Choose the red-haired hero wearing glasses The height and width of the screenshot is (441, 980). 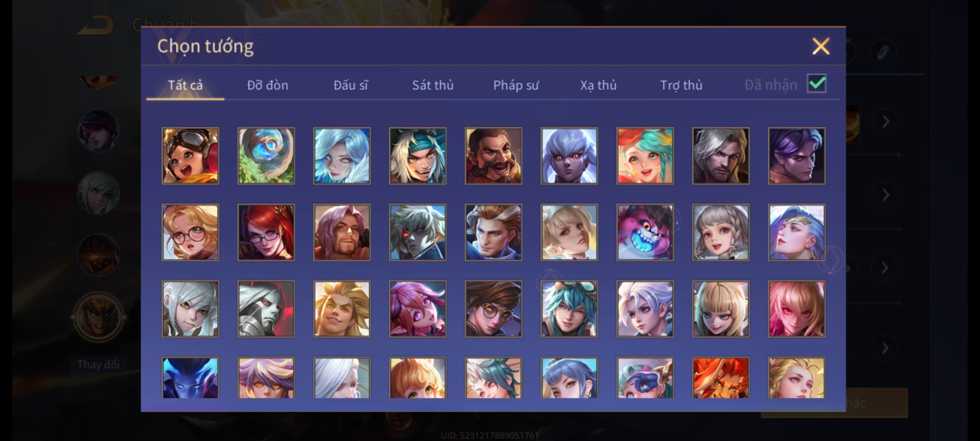coord(266,232)
